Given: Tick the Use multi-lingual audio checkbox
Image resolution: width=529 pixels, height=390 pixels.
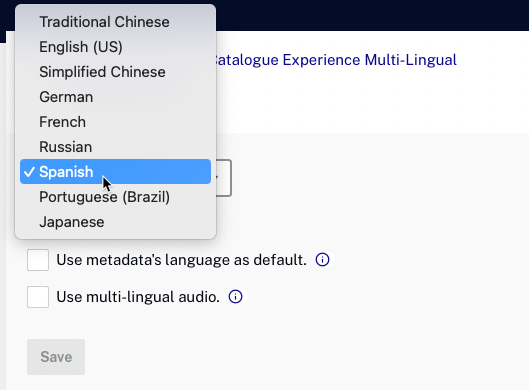Looking at the screenshot, I should (x=38, y=297).
